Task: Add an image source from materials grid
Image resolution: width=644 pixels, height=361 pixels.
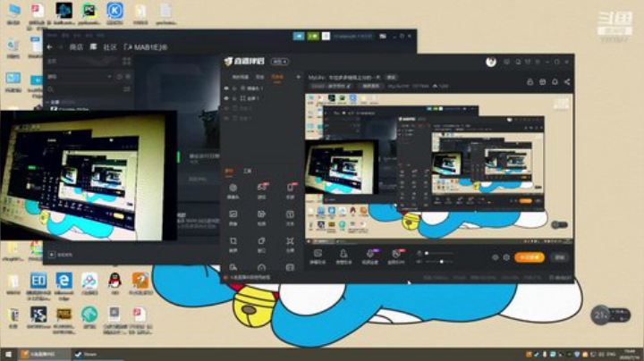Action: [x=233, y=218]
